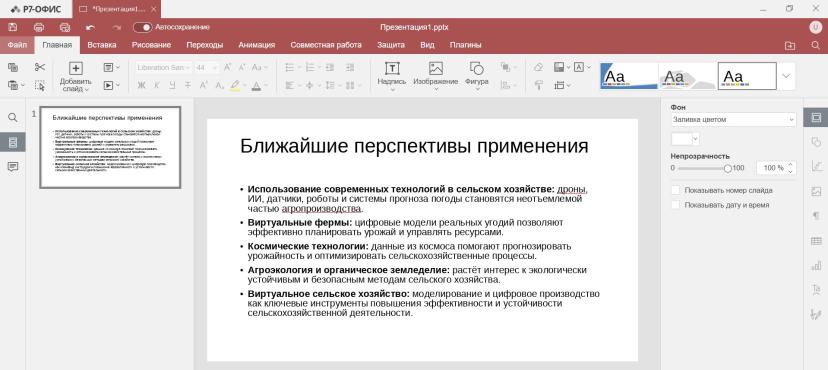Switch to the Анимация tab
Image resolution: width=828 pixels, height=370 pixels.
257,45
